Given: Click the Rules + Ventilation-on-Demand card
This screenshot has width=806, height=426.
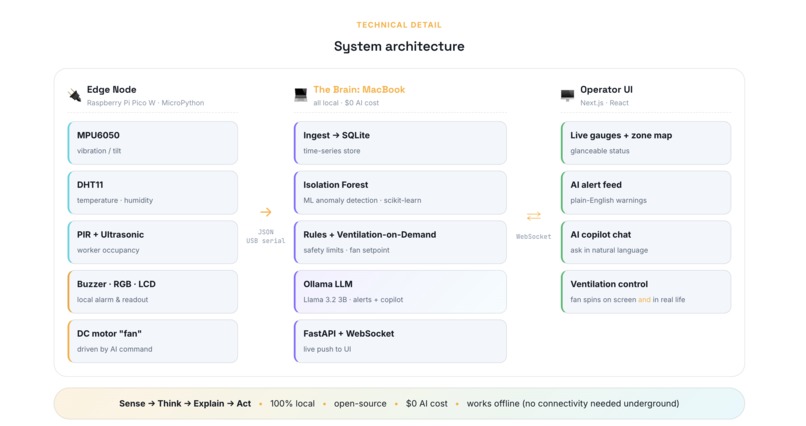Looking at the screenshot, I should point(400,242).
